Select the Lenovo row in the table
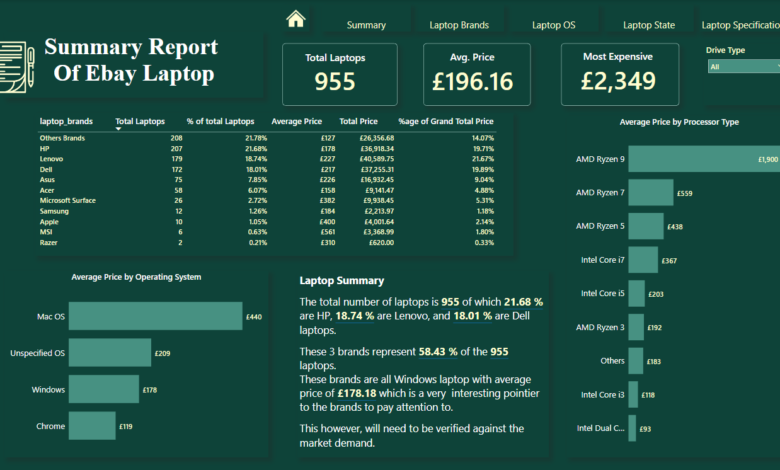The image size is (780, 470). [x=267, y=159]
